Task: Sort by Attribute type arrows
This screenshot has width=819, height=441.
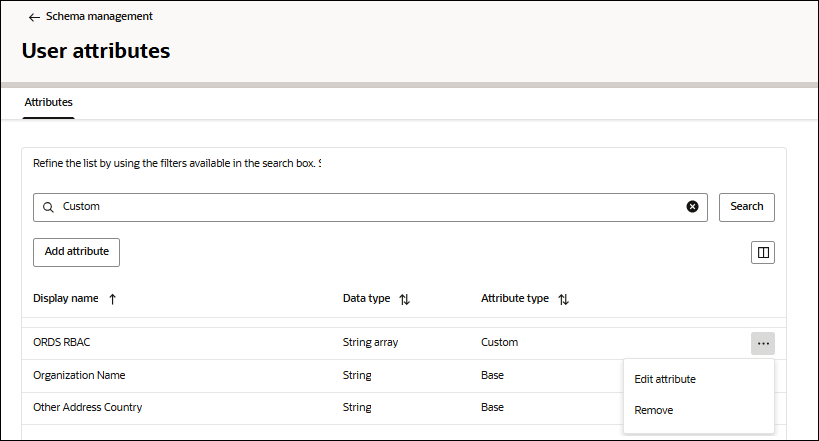Action: 563,299
